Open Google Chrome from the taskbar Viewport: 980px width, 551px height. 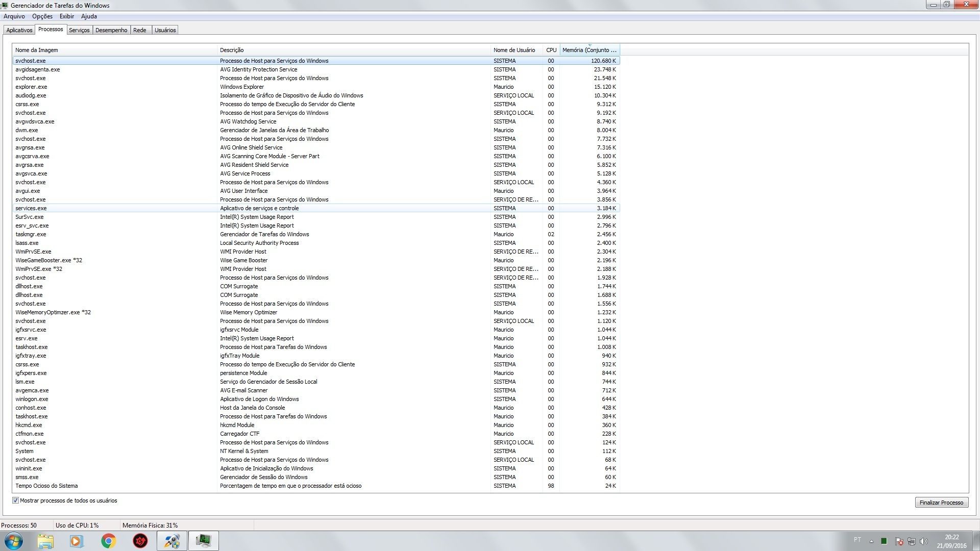108,541
